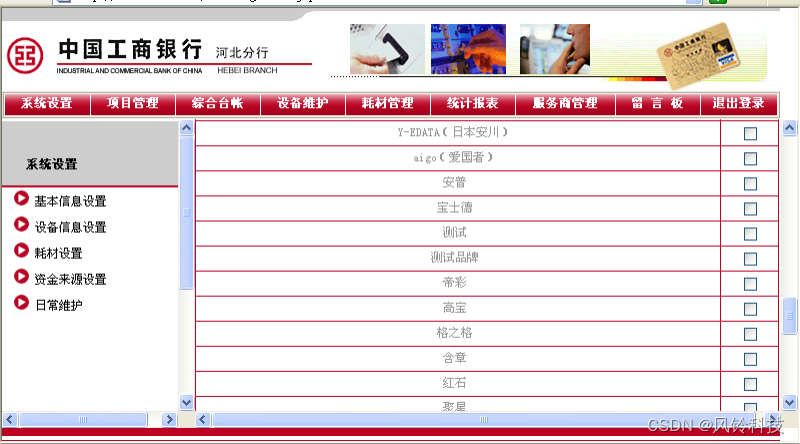This screenshot has height=444, width=800.
Task: Click the 系统设置 sidebar heading
Action: click(x=52, y=164)
